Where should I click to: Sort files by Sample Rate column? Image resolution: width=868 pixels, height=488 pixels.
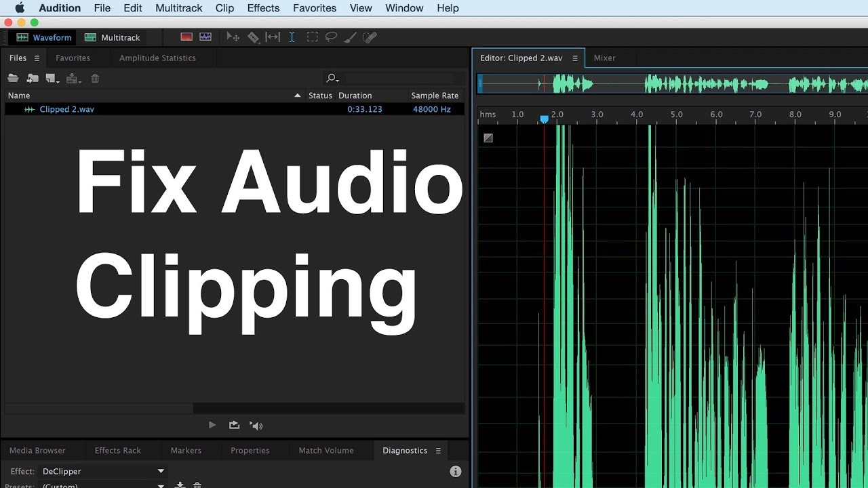(x=435, y=96)
